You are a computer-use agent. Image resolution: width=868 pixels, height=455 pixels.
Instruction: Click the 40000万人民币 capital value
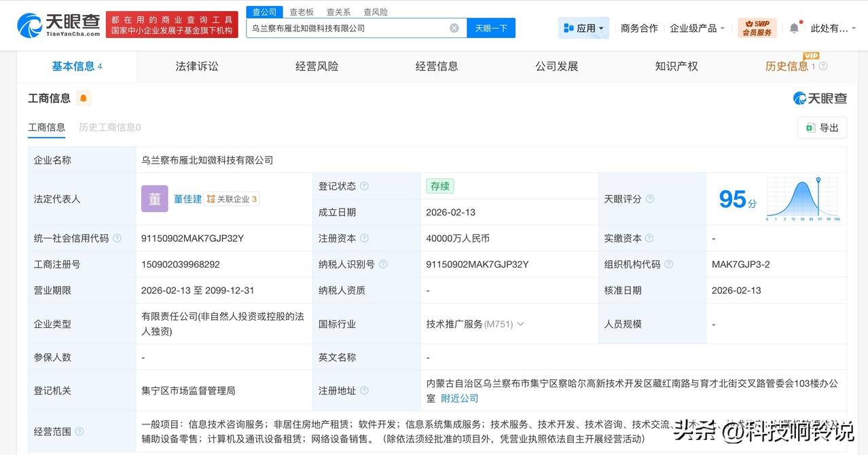pyautogui.click(x=458, y=238)
